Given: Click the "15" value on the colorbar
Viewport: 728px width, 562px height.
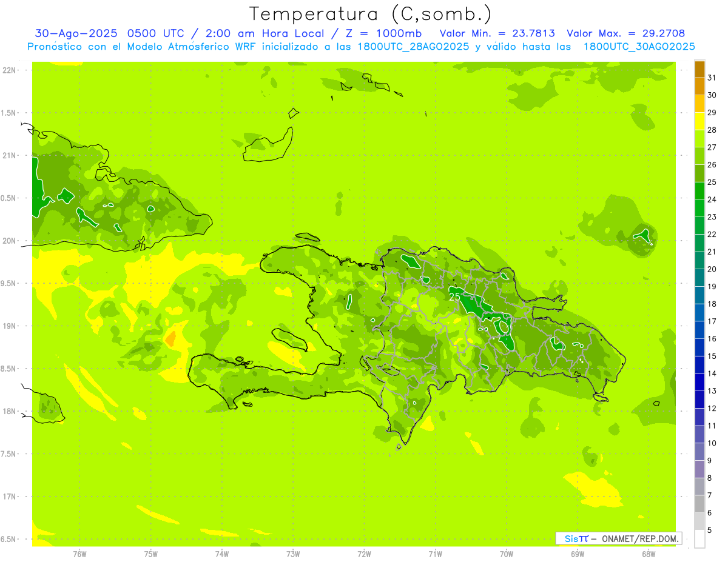Looking at the screenshot, I should [x=712, y=356].
